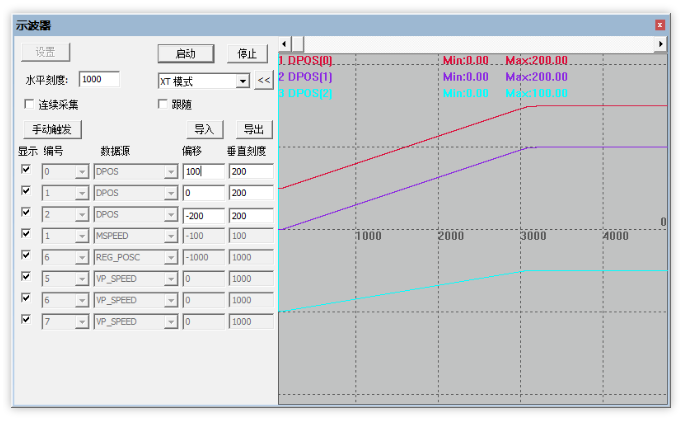Image resolution: width=683 pixels, height=421 pixels.
Task: Click vertical scale field of DPOS row 2
Action: click(x=251, y=216)
